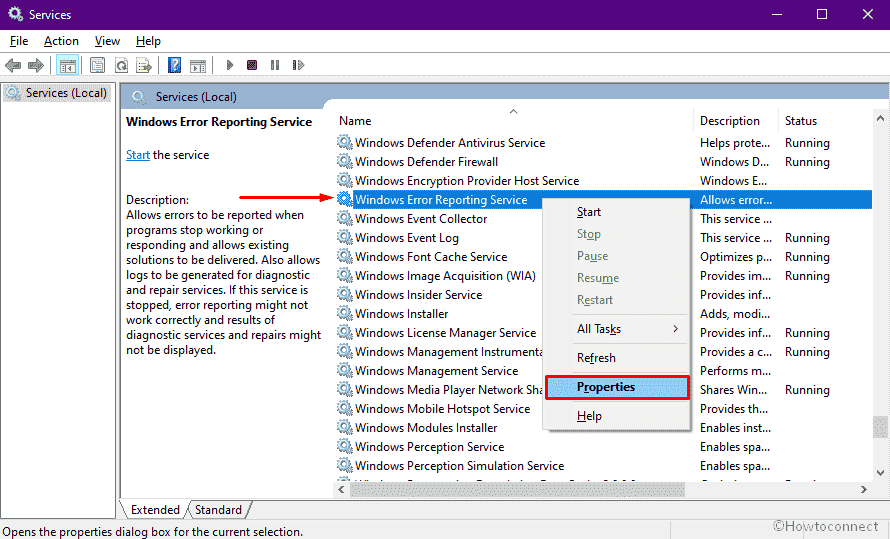Click the gear icon of Windows Font Cache Service

(344, 256)
